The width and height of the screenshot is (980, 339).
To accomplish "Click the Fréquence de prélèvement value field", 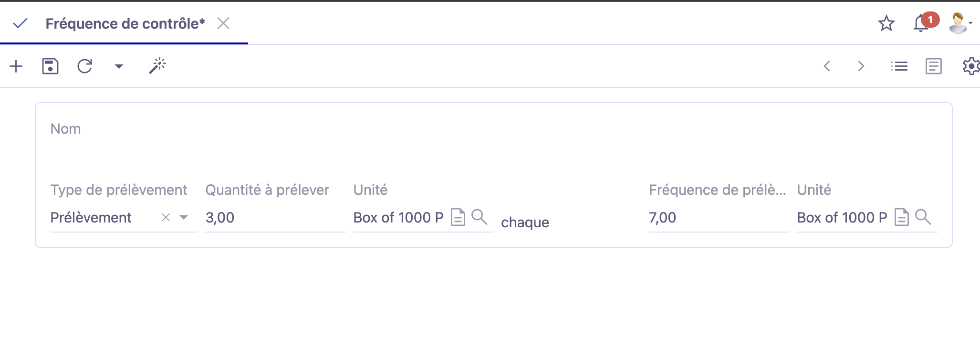I will (718, 218).
